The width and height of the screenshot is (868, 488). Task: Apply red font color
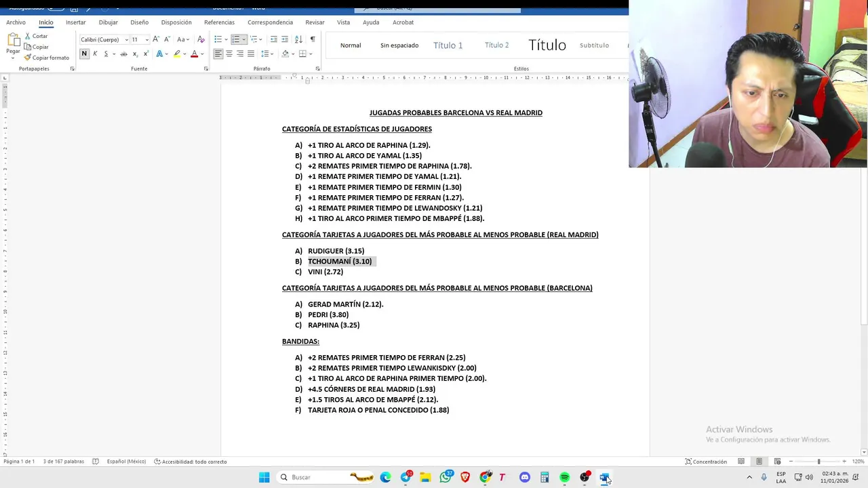point(194,54)
